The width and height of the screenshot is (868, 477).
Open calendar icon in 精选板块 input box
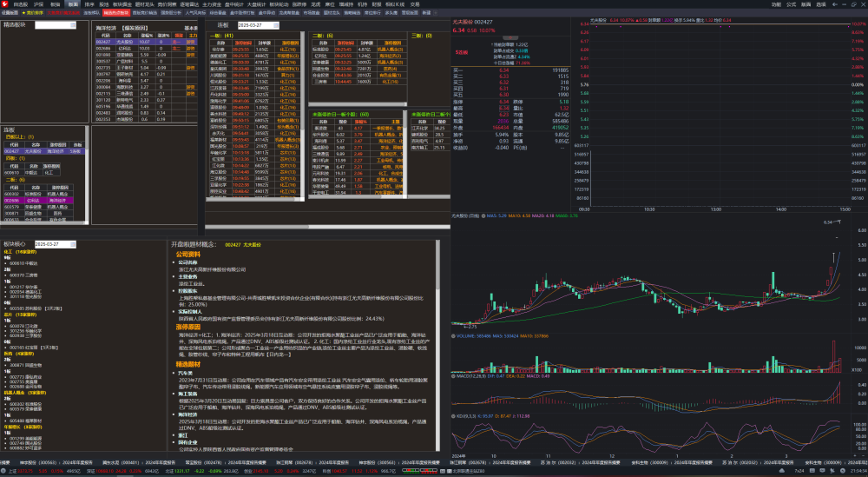[73, 25]
